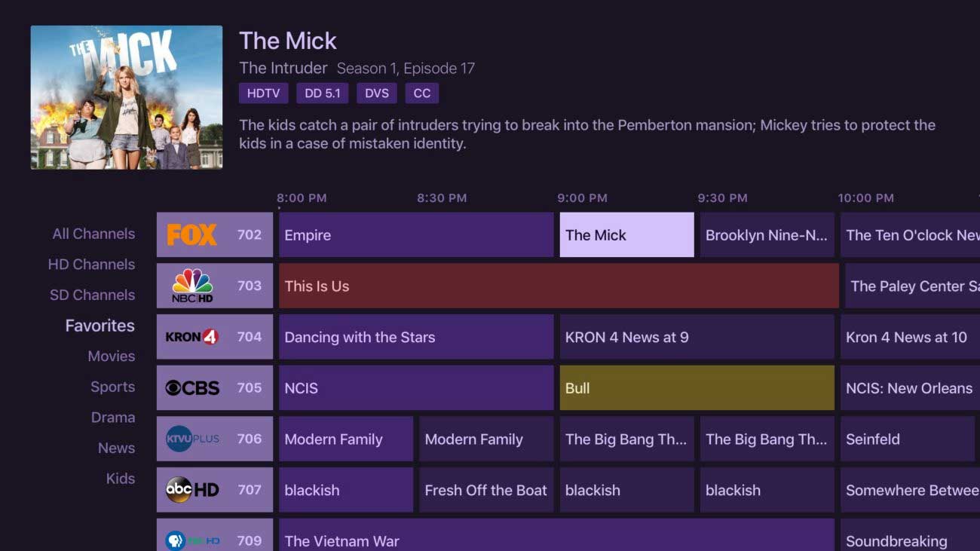The width and height of the screenshot is (980, 551).
Task: Click the HDTV badge
Action: click(x=264, y=93)
